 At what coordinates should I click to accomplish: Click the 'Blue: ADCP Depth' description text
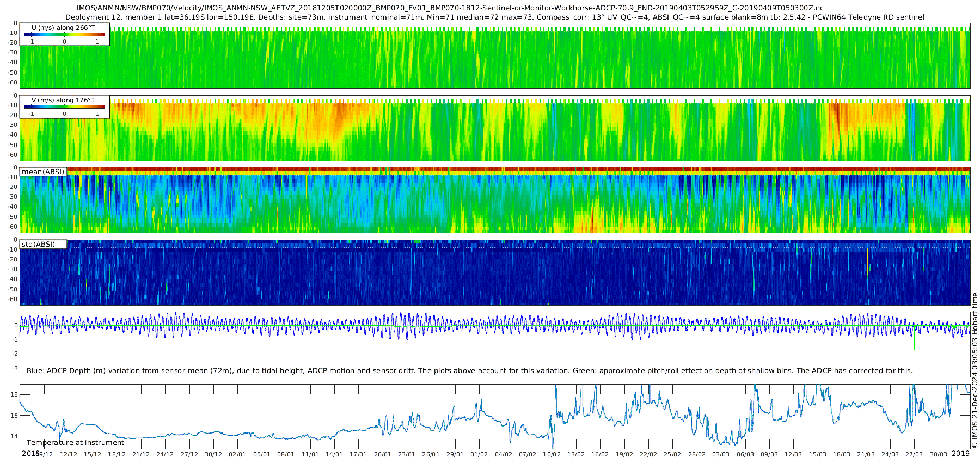469,370
